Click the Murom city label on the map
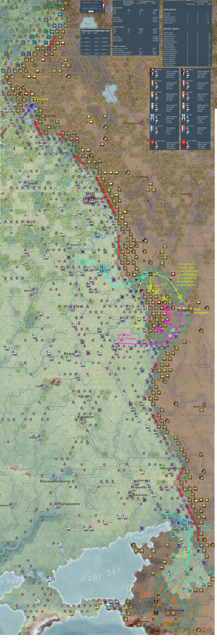The width and height of the screenshot is (217, 644). pos(185,194)
